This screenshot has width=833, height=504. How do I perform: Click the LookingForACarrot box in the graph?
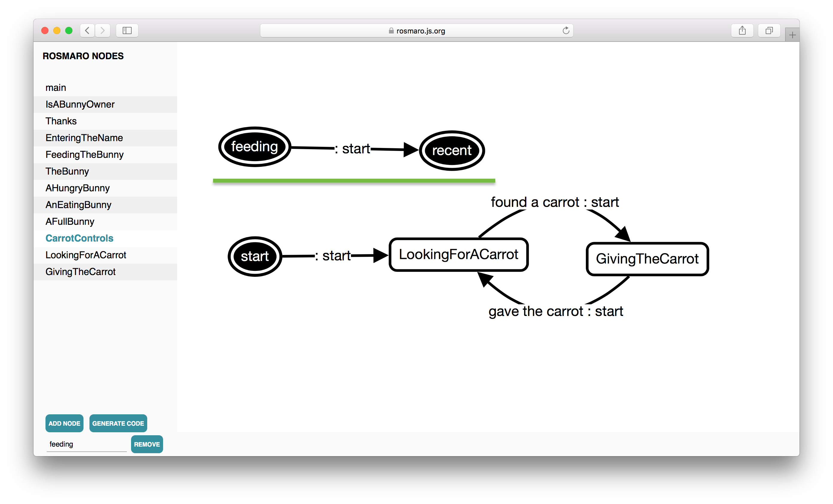458,254
